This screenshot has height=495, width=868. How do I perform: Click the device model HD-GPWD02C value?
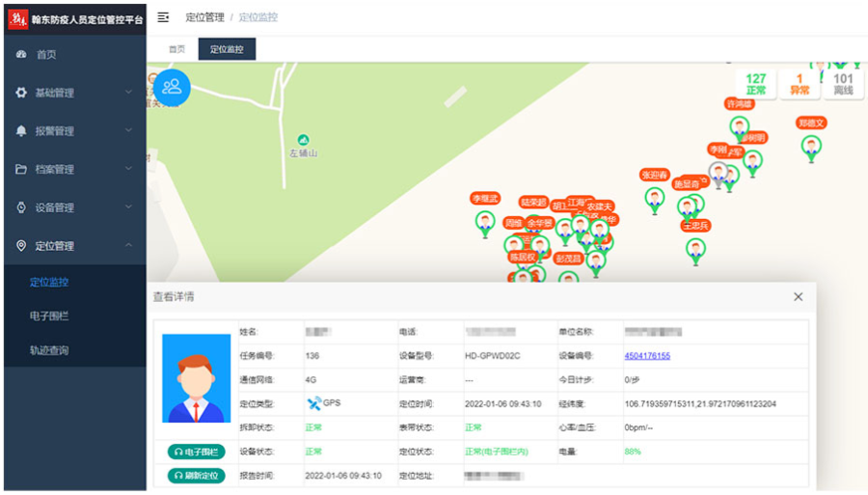click(492, 356)
